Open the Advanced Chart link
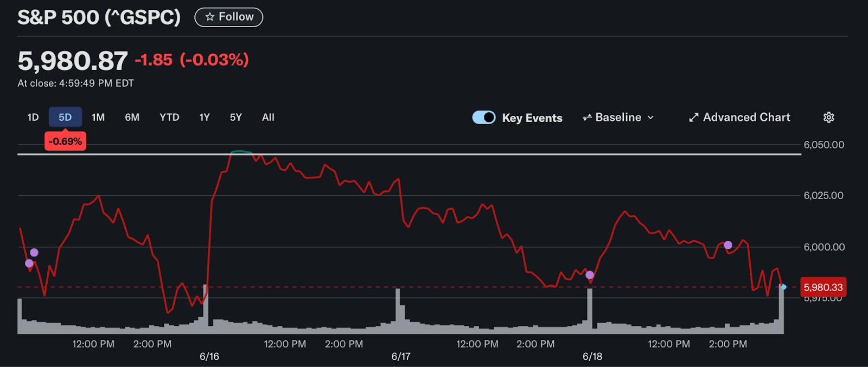 (739, 117)
